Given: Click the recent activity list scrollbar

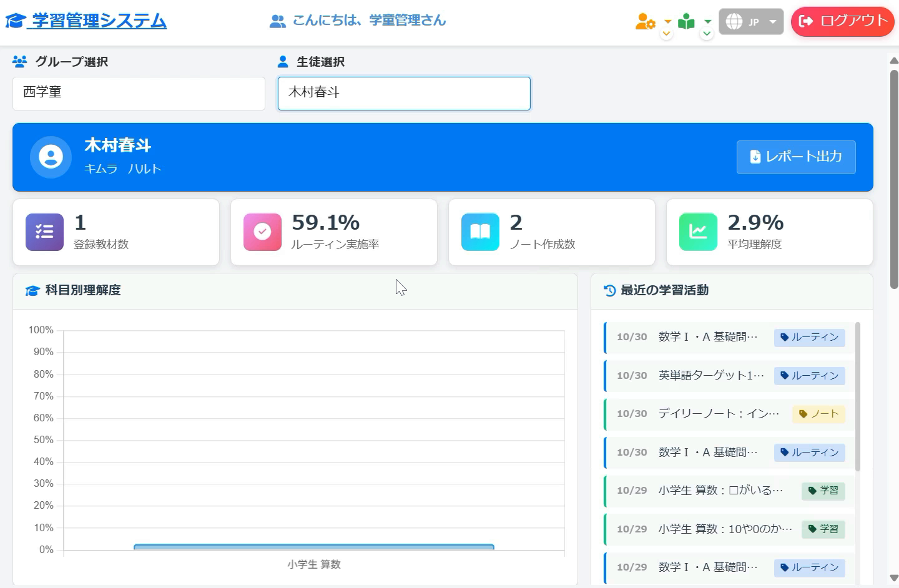Looking at the screenshot, I should pos(858,396).
